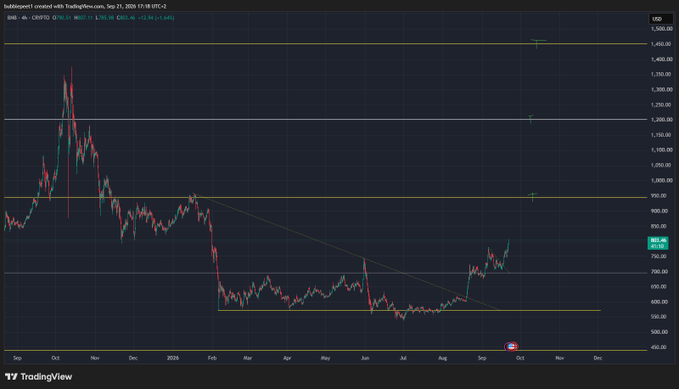Click the Mar label on time axis
The width and height of the screenshot is (679, 389).
pyautogui.click(x=247, y=358)
